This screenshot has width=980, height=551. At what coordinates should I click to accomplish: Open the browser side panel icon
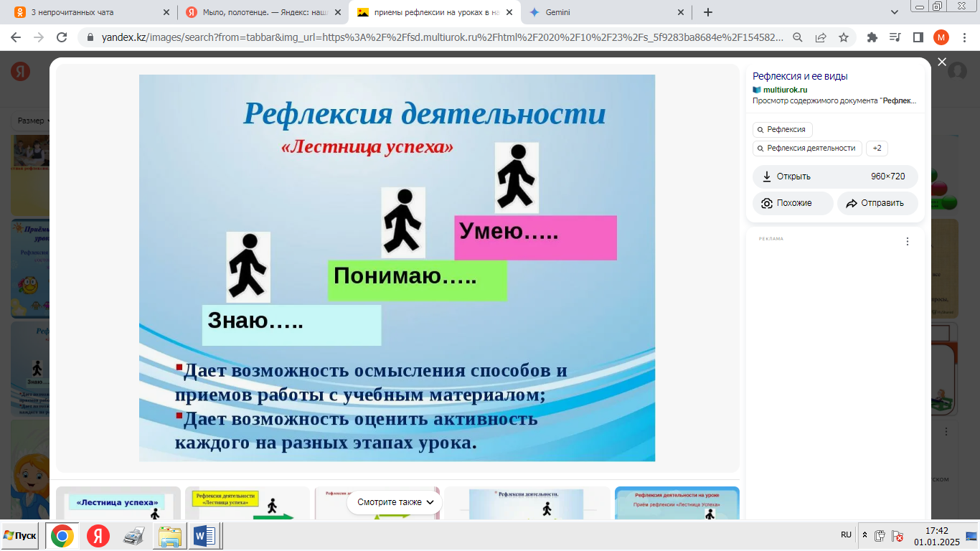coord(918,37)
